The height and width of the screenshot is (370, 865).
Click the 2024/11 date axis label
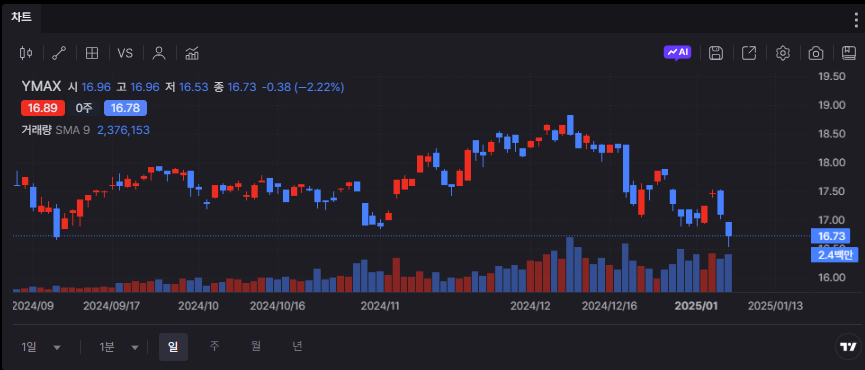pyautogui.click(x=380, y=305)
